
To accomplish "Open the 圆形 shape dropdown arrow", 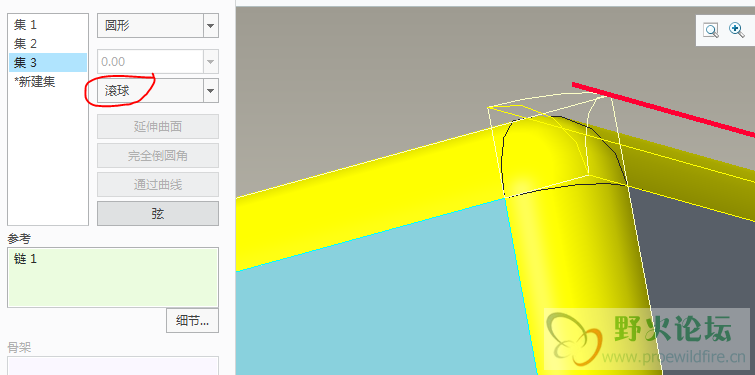I will pos(210,26).
